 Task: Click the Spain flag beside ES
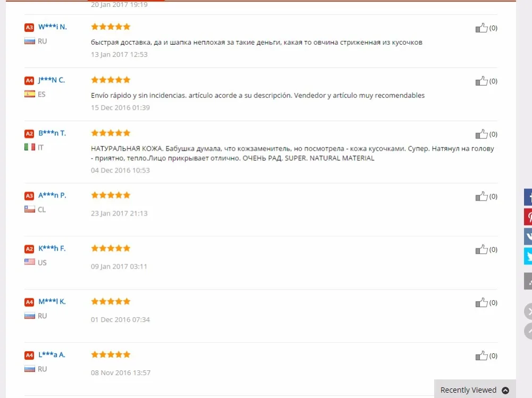(29, 94)
